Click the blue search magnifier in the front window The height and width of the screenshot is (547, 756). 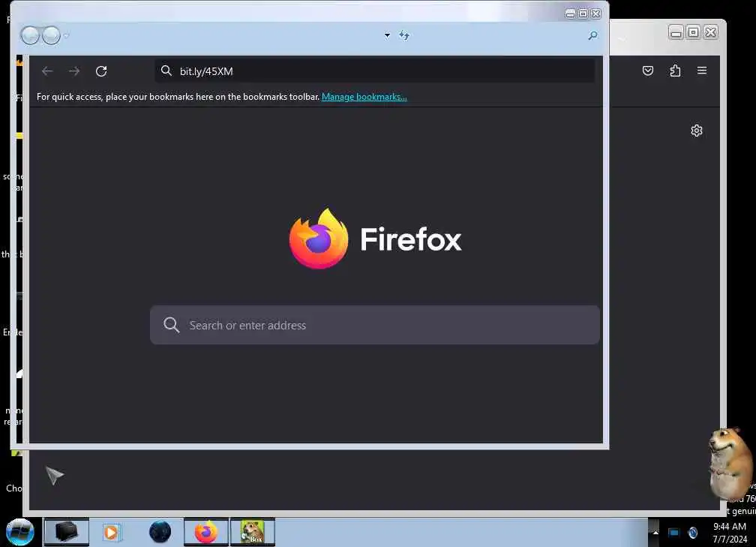click(593, 35)
